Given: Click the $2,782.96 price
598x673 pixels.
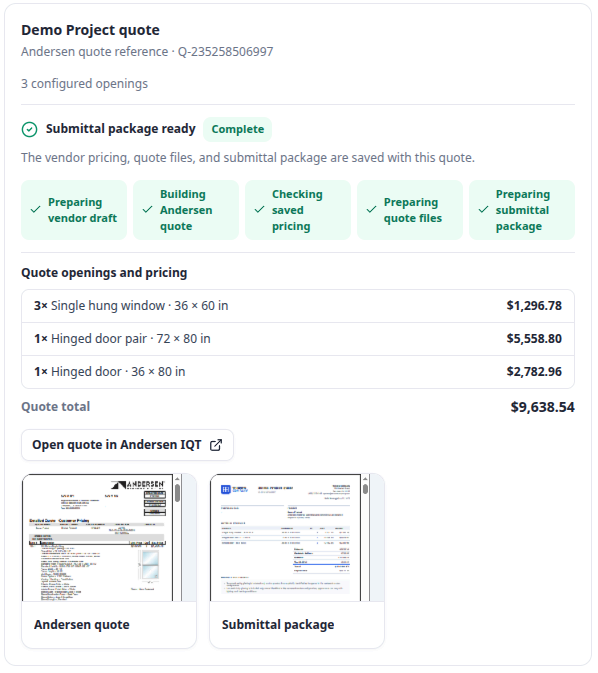Looking at the screenshot, I should pyautogui.click(x=534, y=372).
